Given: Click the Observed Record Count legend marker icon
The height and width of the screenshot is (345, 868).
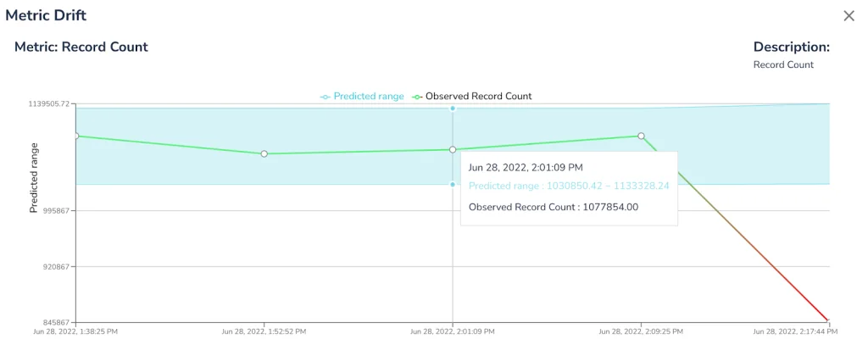Looking at the screenshot, I should (416, 97).
